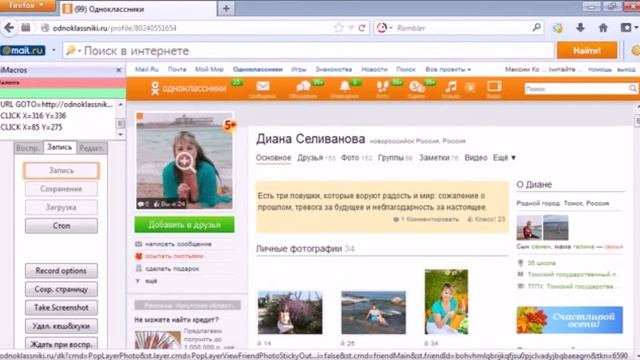Click 'Новости' link in top bar
The width and height of the screenshot is (640, 360).
[x=374, y=69]
